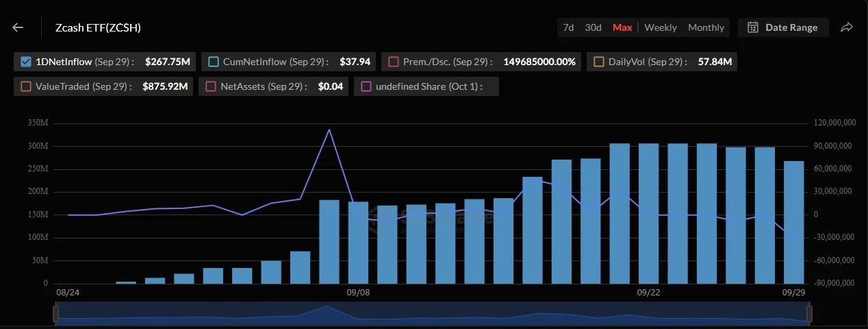Click the last bar at 09/29
The image size is (868, 329).
point(794,222)
